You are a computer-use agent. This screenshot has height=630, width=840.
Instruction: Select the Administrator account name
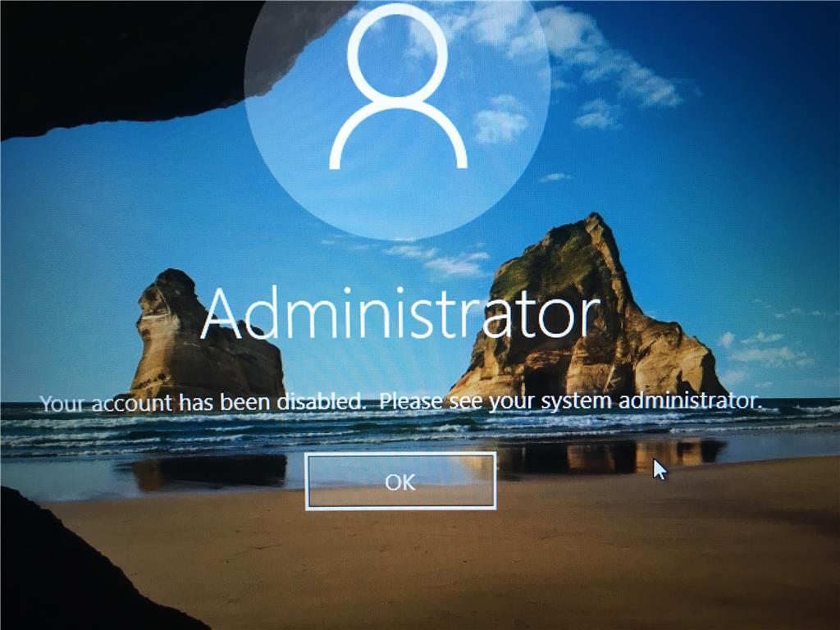[400, 314]
